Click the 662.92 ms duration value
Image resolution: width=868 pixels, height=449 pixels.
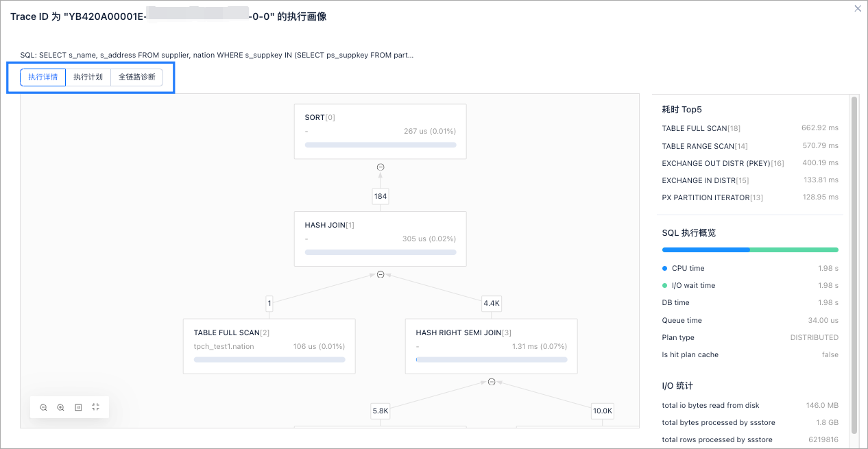tap(820, 128)
